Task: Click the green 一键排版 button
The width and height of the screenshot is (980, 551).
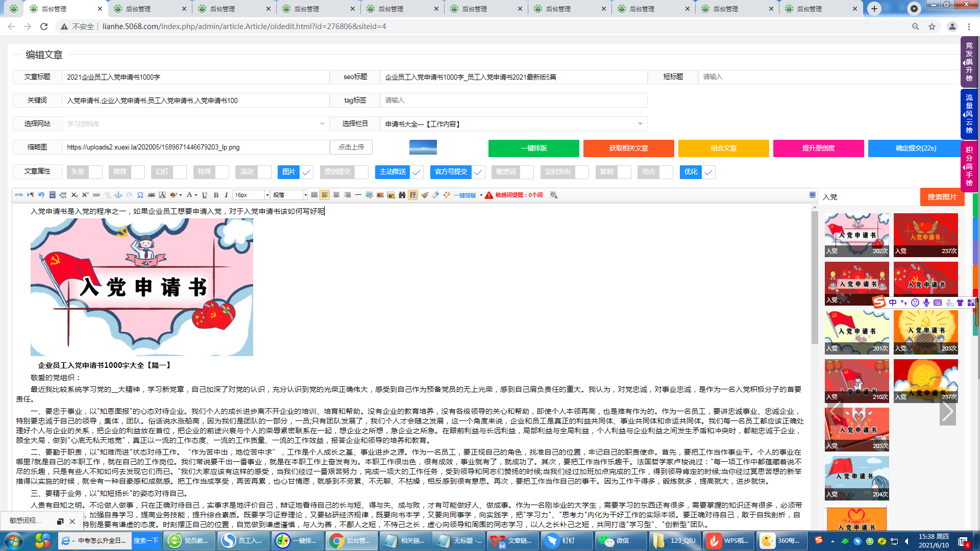Action: (x=533, y=148)
